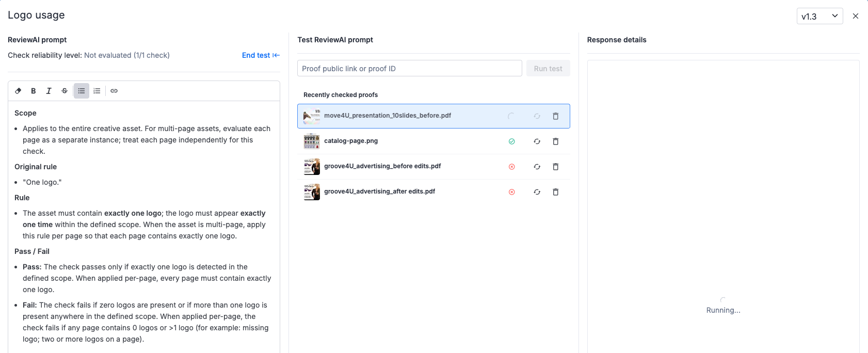Select the groove4U_advertising_after edits.pdf row

coord(379,191)
